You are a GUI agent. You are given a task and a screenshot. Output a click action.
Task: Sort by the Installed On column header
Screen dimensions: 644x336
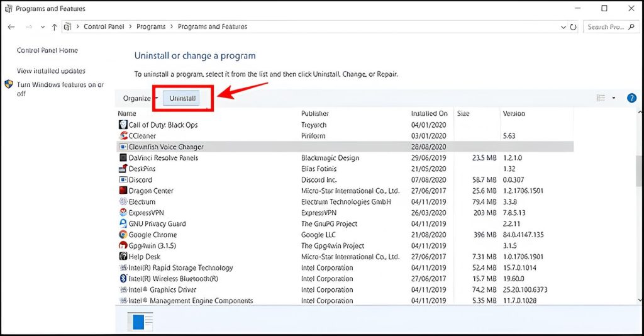429,114
